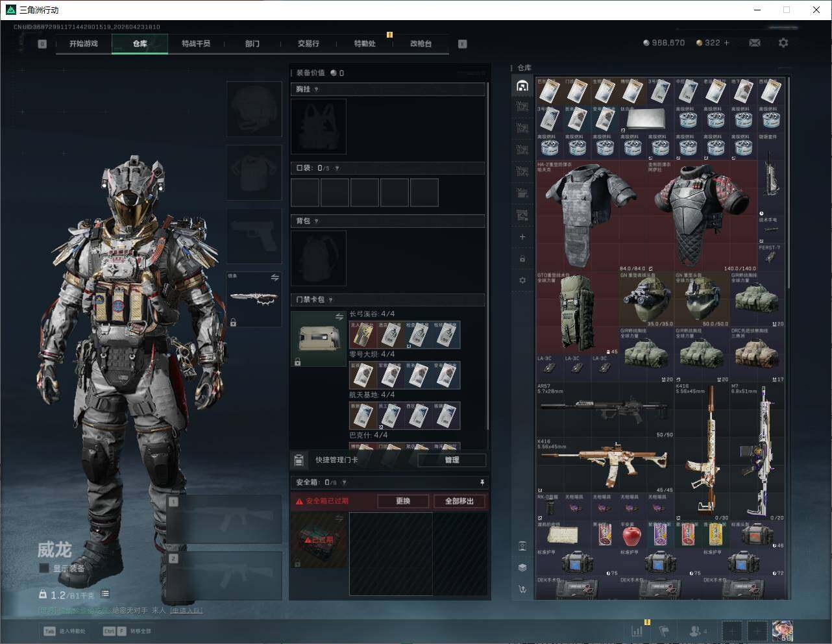The height and width of the screenshot is (644, 832).
Task: Open the flag icon in bottom bar
Action: (x=664, y=630)
